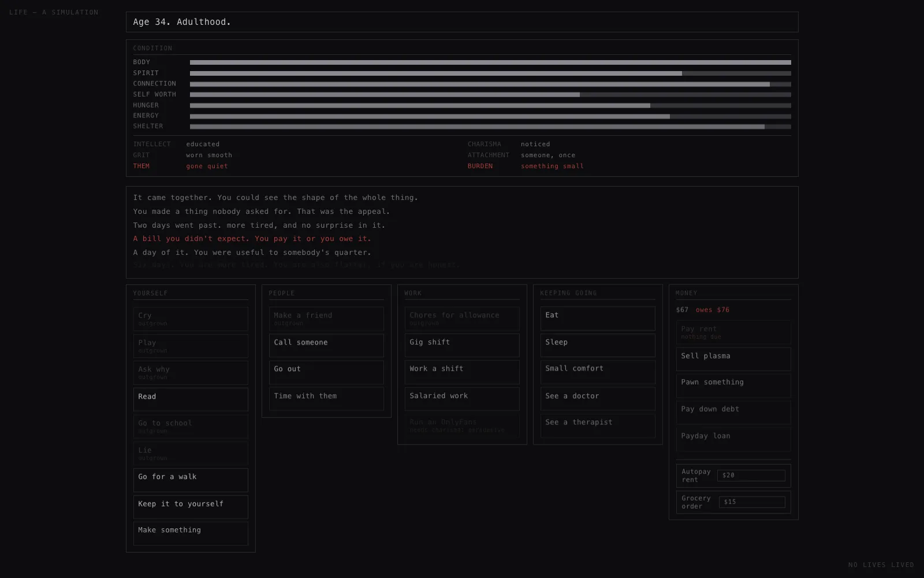
Task: Choose Go for a walk
Action: point(191,480)
